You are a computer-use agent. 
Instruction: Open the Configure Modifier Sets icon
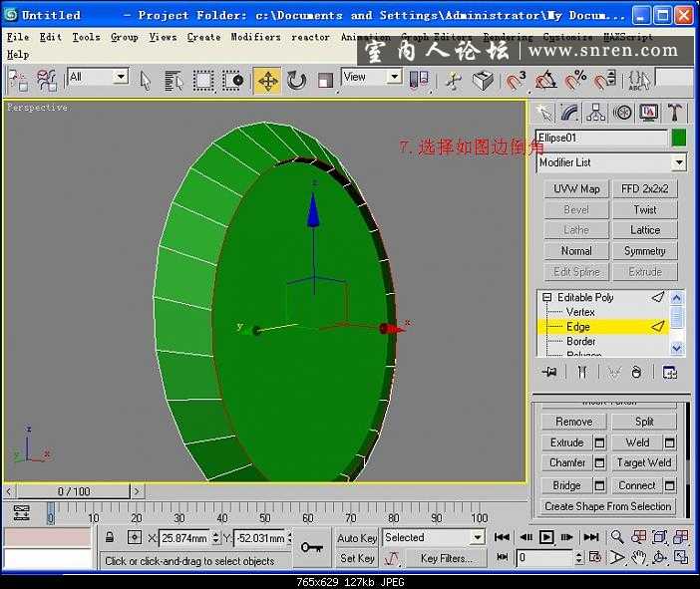(x=670, y=372)
